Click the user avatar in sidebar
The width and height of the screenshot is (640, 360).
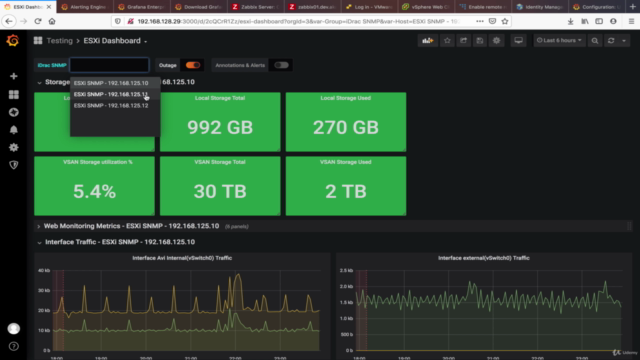(13, 329)
